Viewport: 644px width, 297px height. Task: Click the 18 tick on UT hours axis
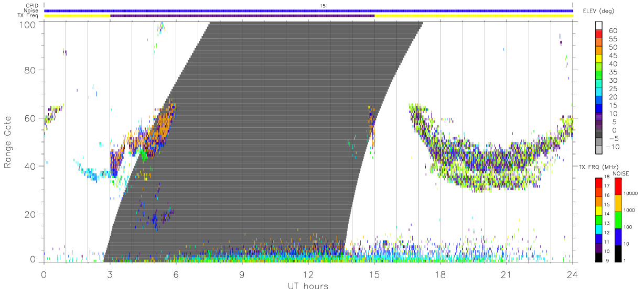tap(441, 274)
